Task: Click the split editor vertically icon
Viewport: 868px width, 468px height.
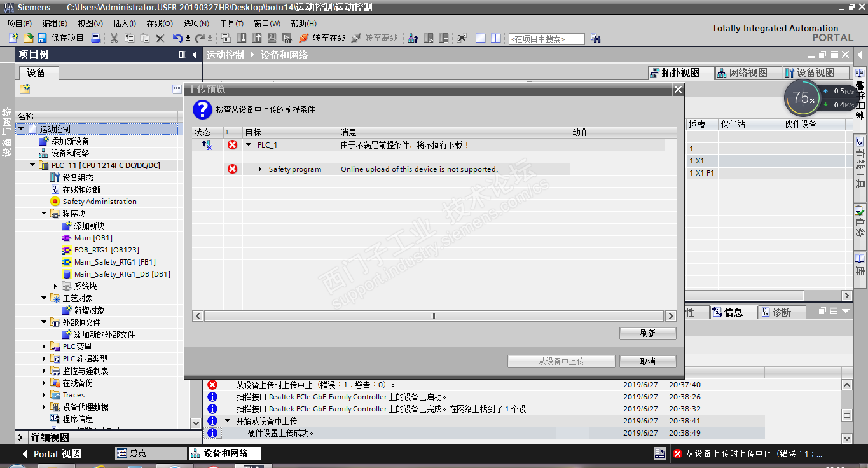Action: pyautogui.click(x=495, y=38)
